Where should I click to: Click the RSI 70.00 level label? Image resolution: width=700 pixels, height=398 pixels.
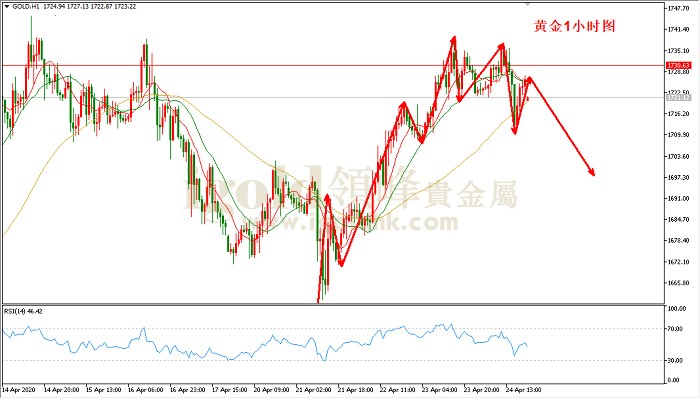(675, 329)
